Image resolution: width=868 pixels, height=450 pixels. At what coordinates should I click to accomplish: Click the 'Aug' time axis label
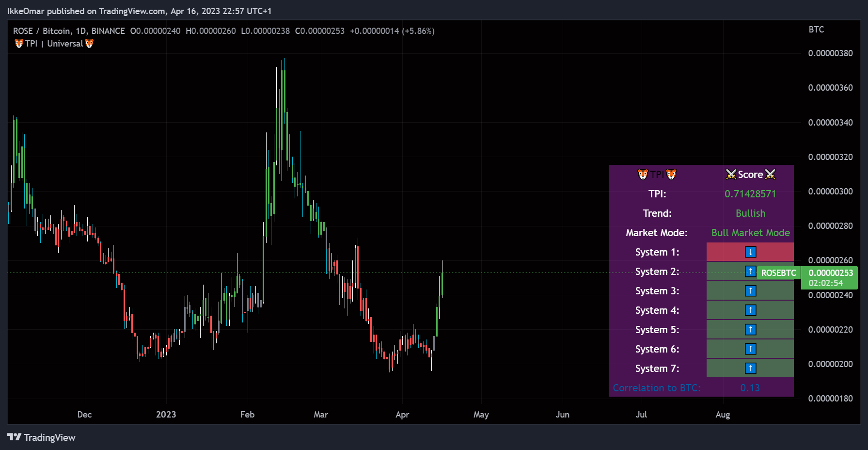tap(723, 415)
